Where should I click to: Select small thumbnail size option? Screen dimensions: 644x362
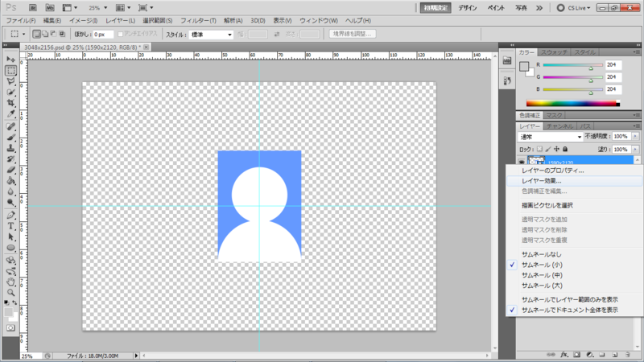[542, 265]
